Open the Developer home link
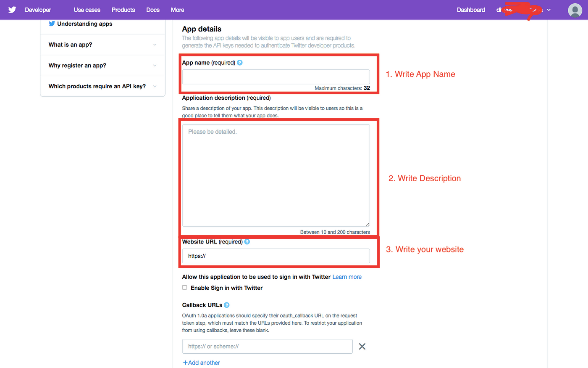Screen dimensions: 588x368 coord(38,10)
